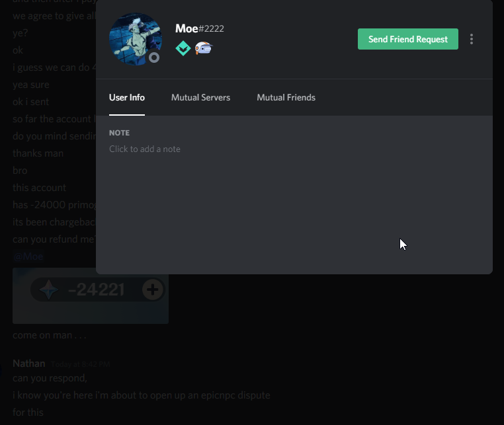This screenshot has width=504, height=425.
Task: Open the -24221 primogem image attachment
Action: point(91,295)
